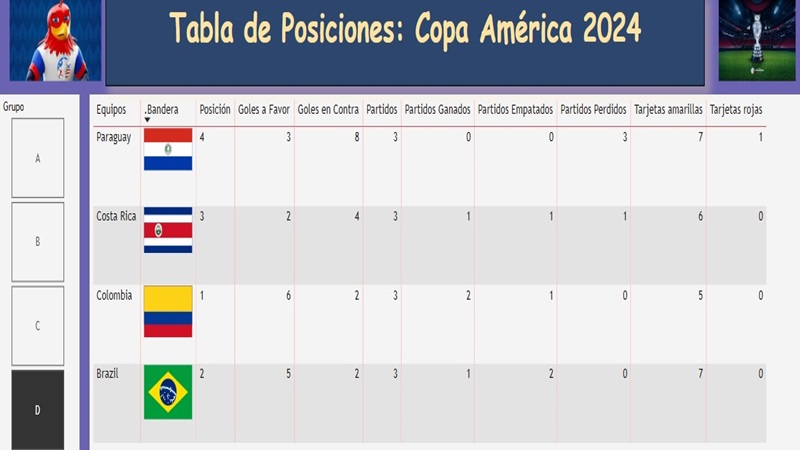Select Grupo B slicer button
This screenshot has width=800, height=450.
[x=38, y=242]
